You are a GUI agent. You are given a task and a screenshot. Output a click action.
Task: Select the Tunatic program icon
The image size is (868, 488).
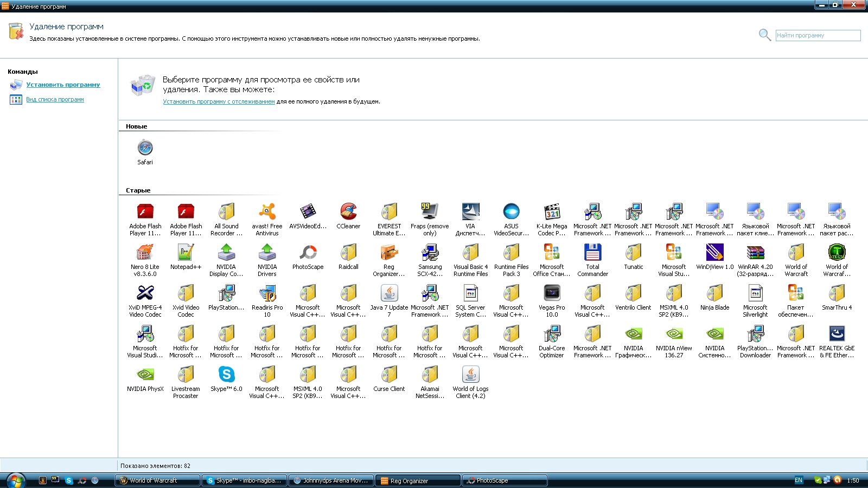pos(633,252)
